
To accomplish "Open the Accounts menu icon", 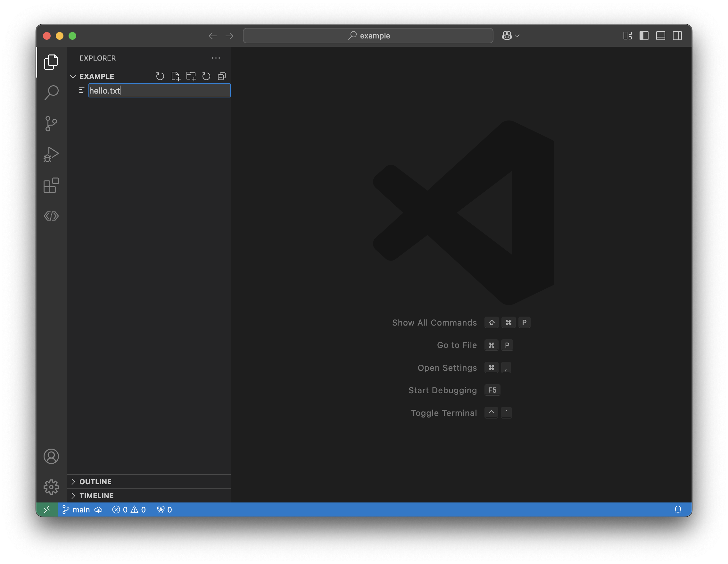I will [x=51, y=456].
